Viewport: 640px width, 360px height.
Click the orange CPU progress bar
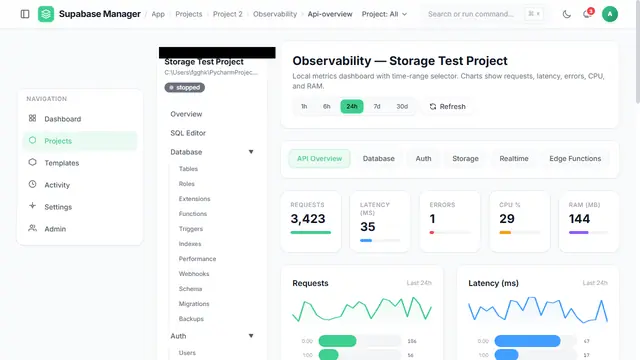pos(505,233)
